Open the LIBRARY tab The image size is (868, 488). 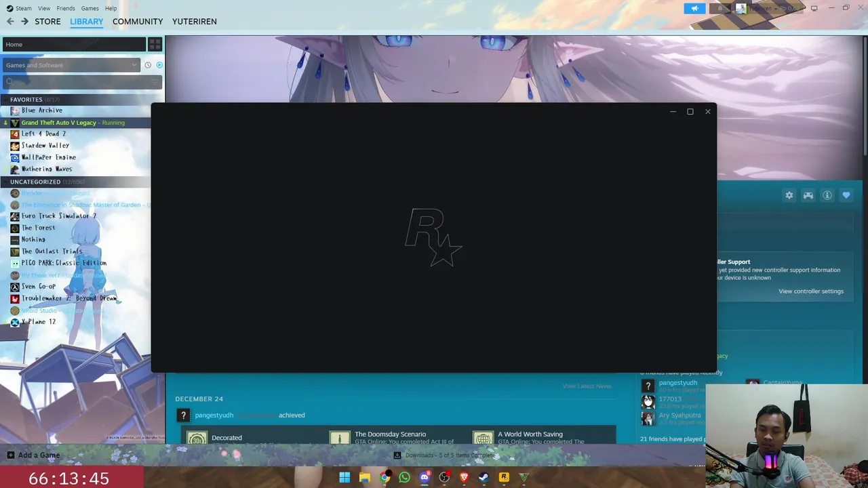87,21
